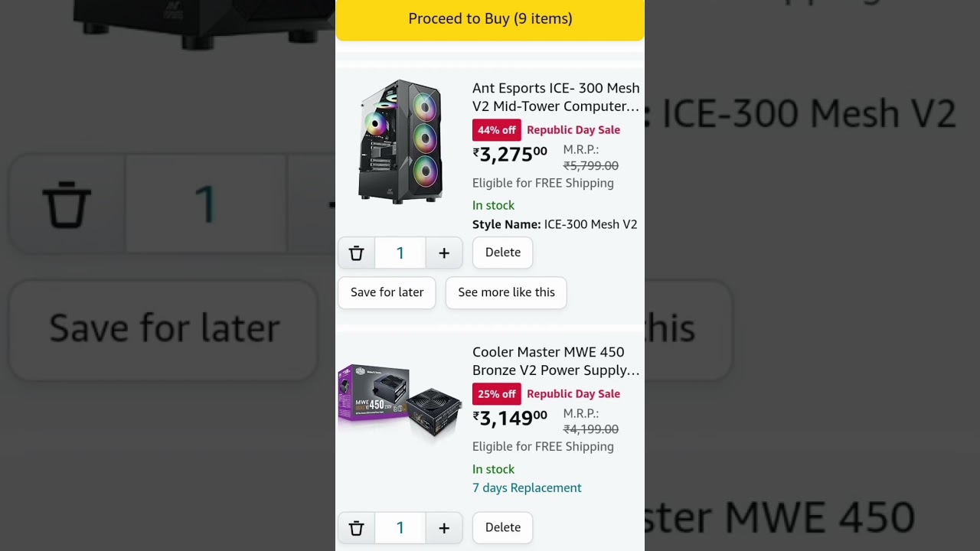
Task: Click Republic Day Sale label on Ant Esports
Action: pyautogui.click(x=573, y=130)
